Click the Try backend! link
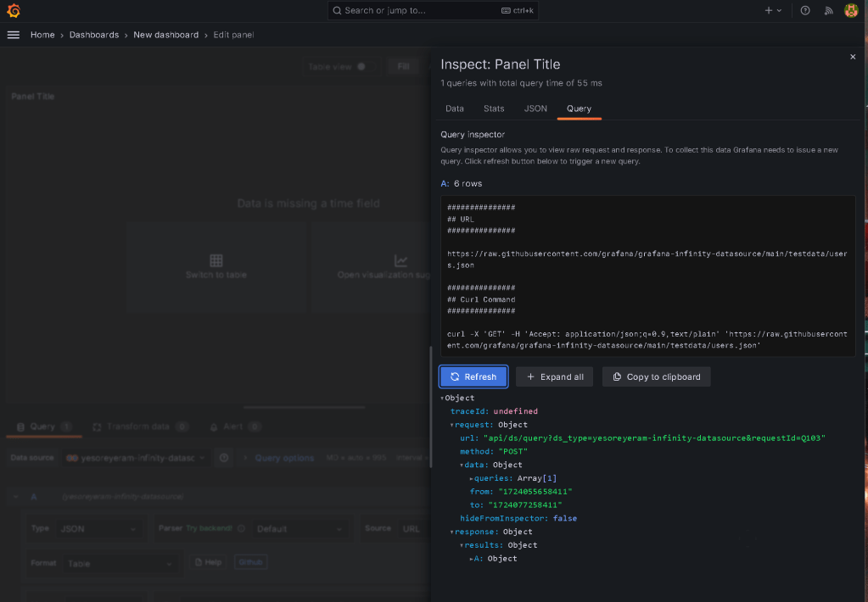 pyautogui.click(x=209, y=528)
